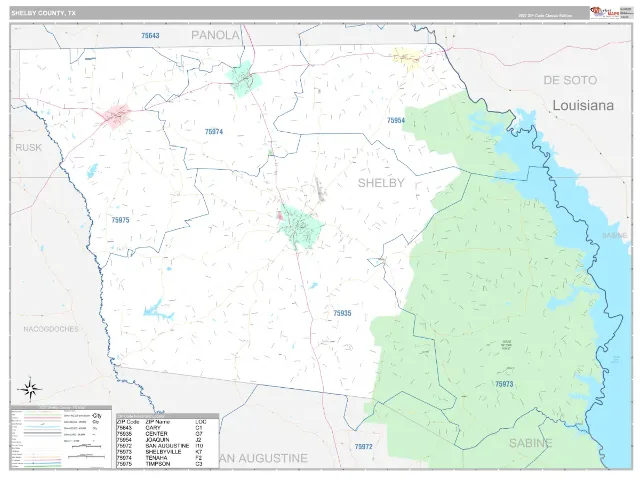Click TENAHA in the ZIP table
The width and height of the screenshot is (640, 480).
pyautogui.click(x=156, y=458)
